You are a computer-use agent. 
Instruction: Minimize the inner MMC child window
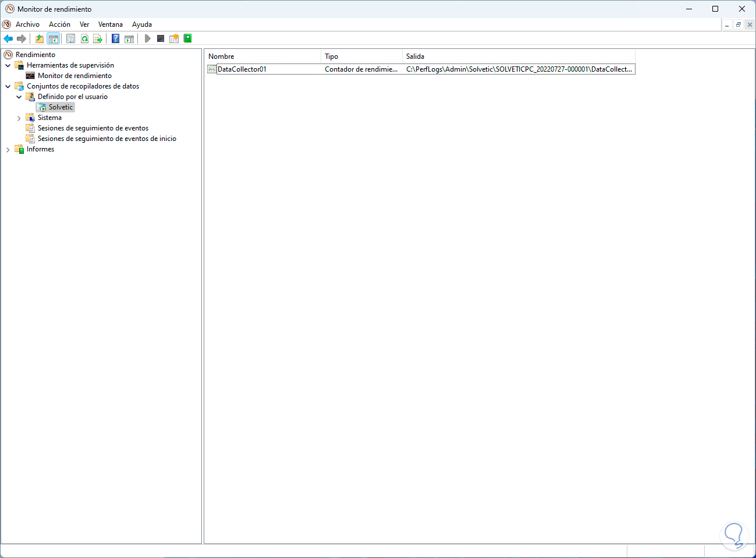point(727,25)
